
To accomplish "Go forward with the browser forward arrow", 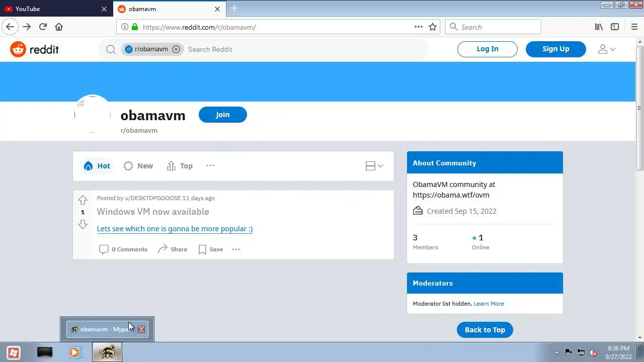I will tap(27, 27).
